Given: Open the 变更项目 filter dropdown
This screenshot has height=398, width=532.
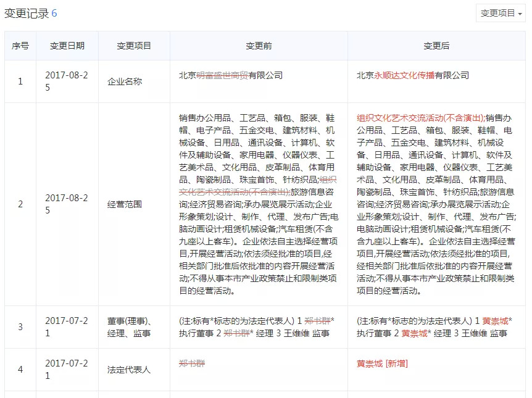Looking at the screenshot, I should 501,13.
